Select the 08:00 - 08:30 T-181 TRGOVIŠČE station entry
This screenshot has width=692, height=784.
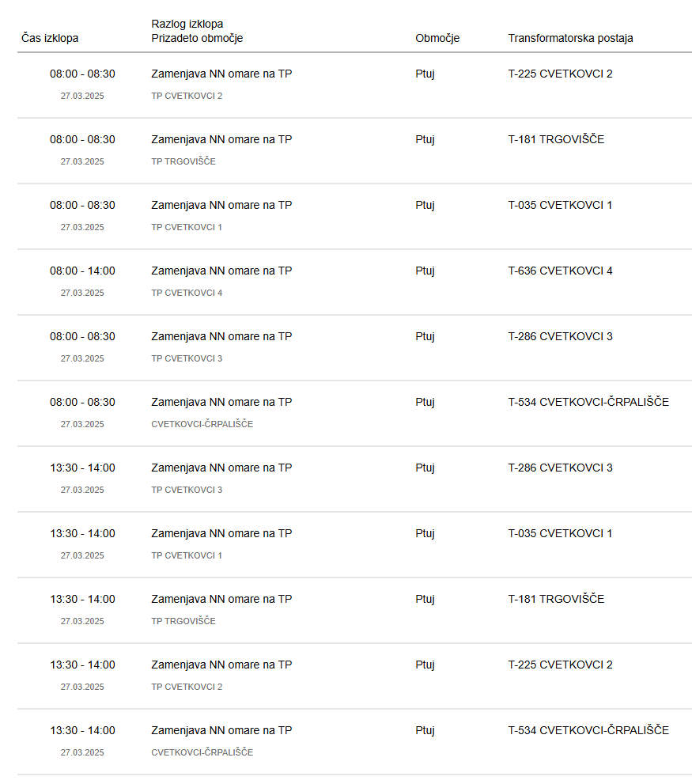pyautogui.click(x=556, y=139)
